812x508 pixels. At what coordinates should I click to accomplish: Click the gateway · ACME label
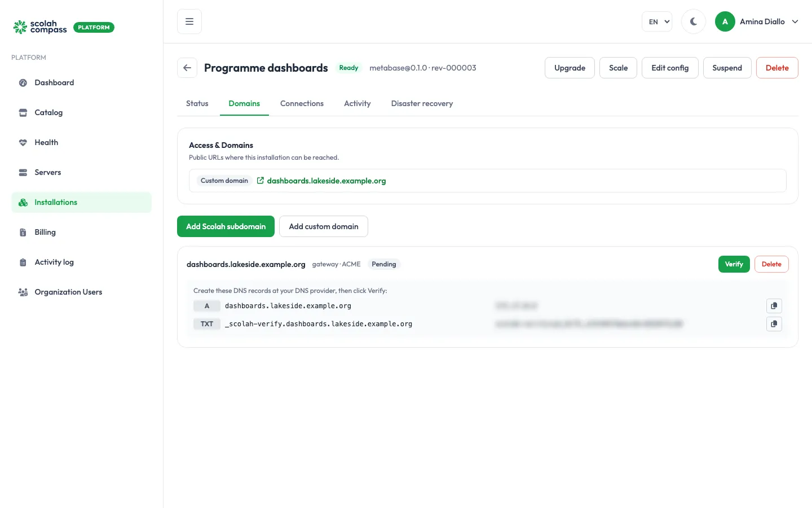coord(336,264)
